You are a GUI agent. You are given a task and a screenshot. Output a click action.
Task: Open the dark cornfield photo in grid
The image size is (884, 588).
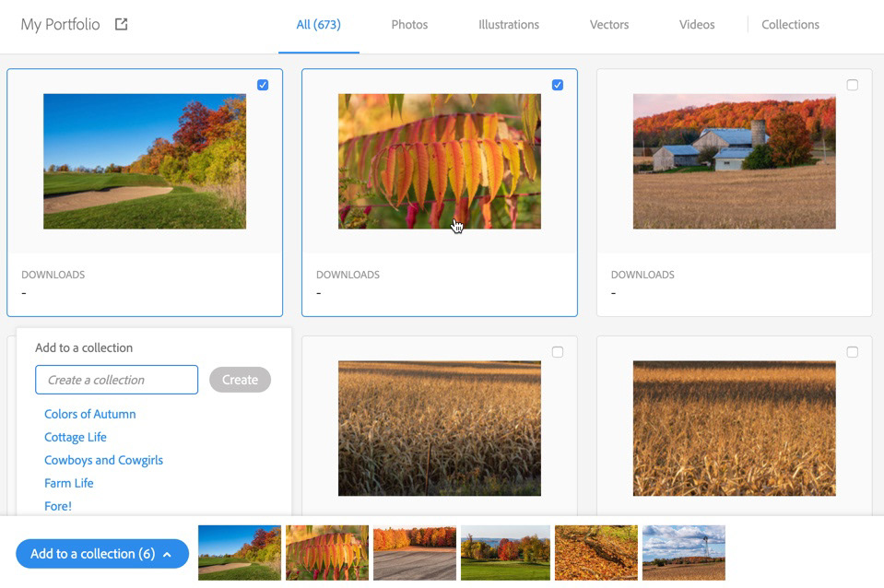tap(440, 429)
